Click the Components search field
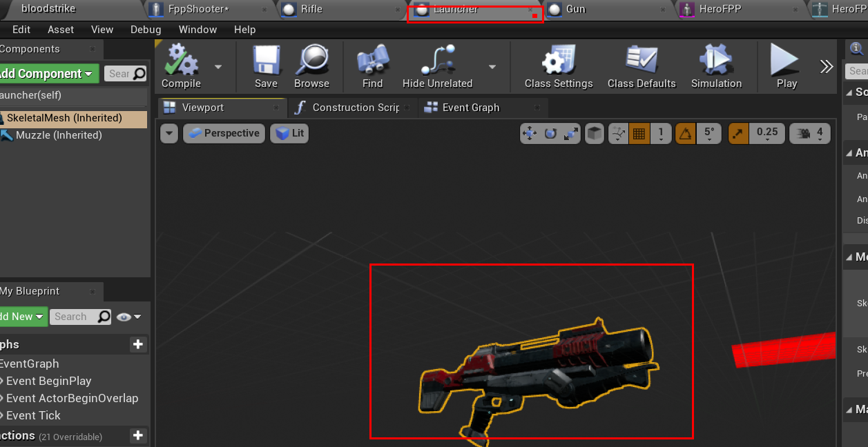 126,74
